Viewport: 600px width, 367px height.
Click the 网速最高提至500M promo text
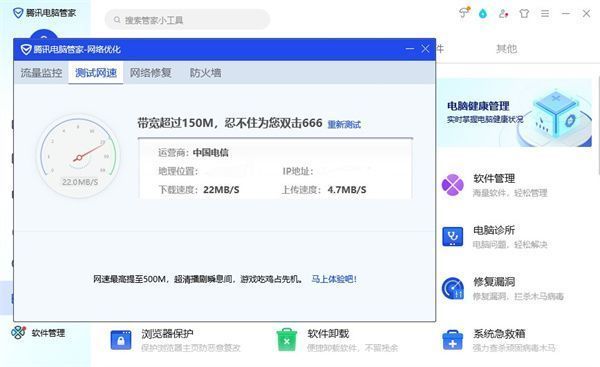pyautogui.click(x=198, y=279)
